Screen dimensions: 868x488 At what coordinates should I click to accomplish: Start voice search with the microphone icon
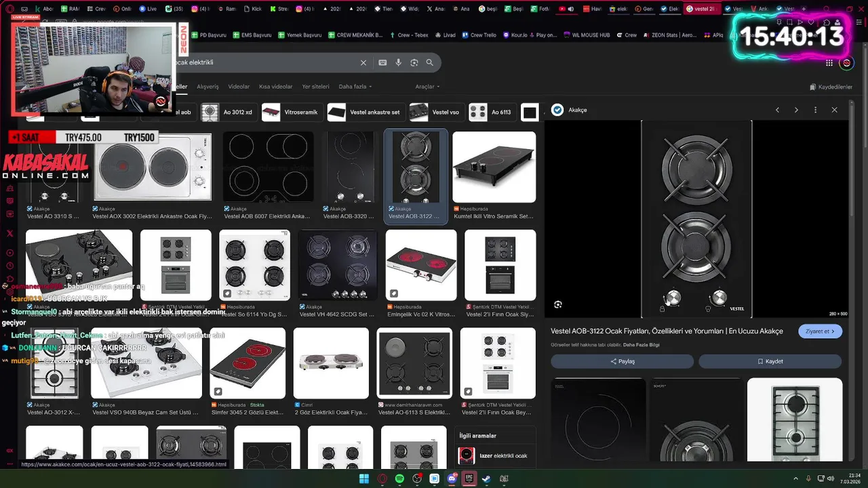pyautogui.click(x=399, y=62)
